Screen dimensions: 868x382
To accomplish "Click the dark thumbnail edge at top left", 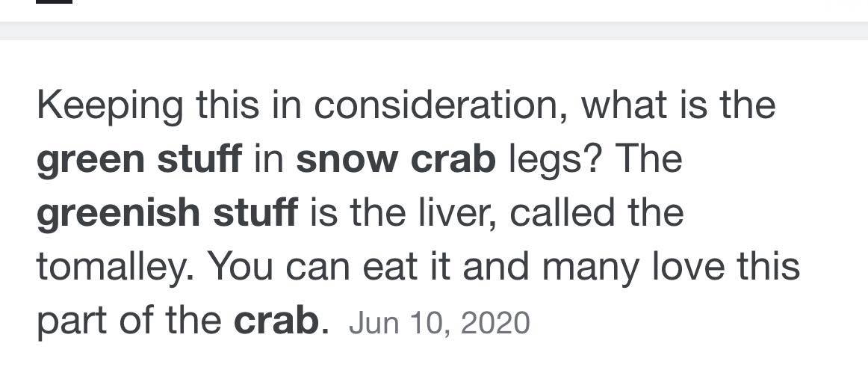I will (55, 1).
